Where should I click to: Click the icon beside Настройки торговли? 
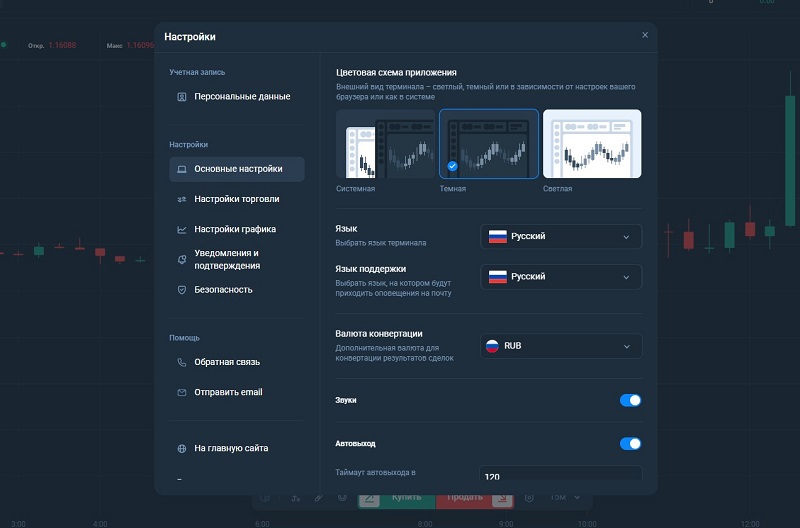[182, 199]
